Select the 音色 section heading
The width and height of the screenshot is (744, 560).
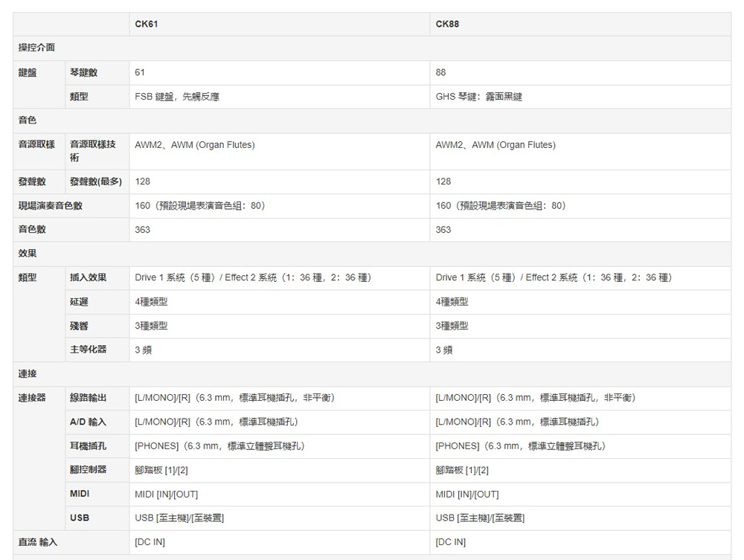click(x=28, y=120)
